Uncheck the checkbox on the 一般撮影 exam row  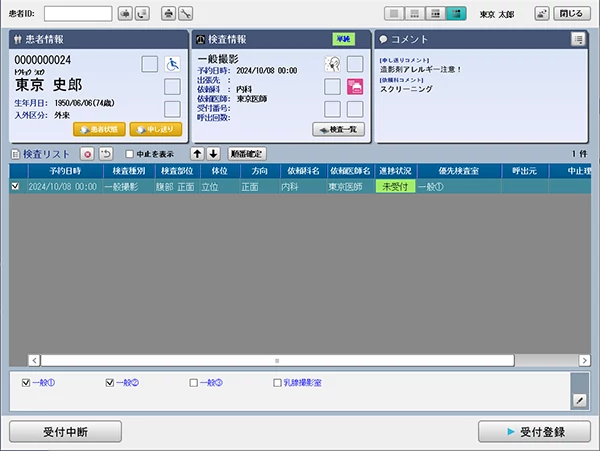pos(15,186)
